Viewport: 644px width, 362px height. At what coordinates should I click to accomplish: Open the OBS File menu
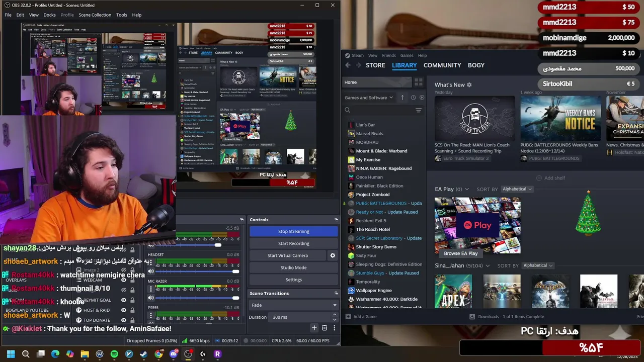point(8,15)
